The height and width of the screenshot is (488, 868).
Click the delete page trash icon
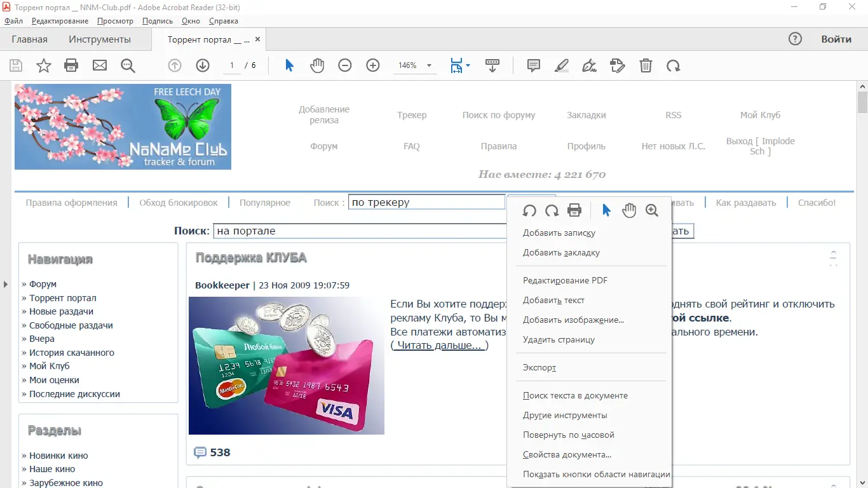coord(646,65)
